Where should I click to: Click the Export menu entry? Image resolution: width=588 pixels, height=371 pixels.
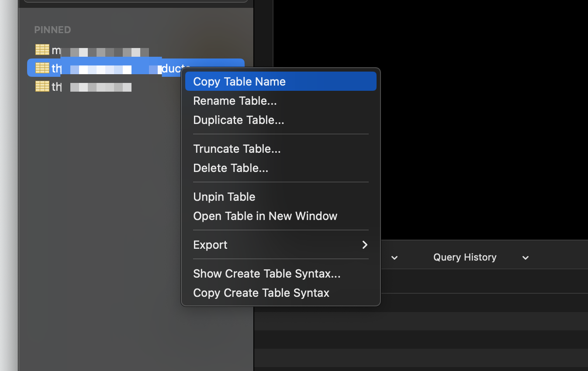coord(210,245)
